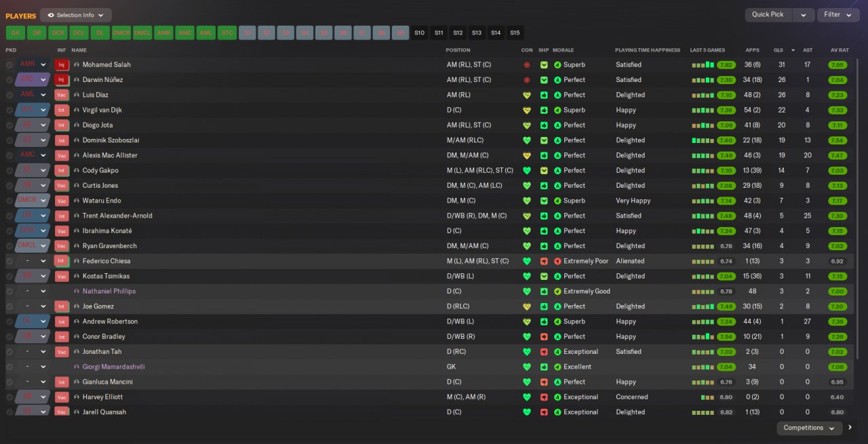Click Dominik Szoboszlai's green condition heart
Image resolution: width=868 pixels, height=444 pixels.
tap(527, 140)
